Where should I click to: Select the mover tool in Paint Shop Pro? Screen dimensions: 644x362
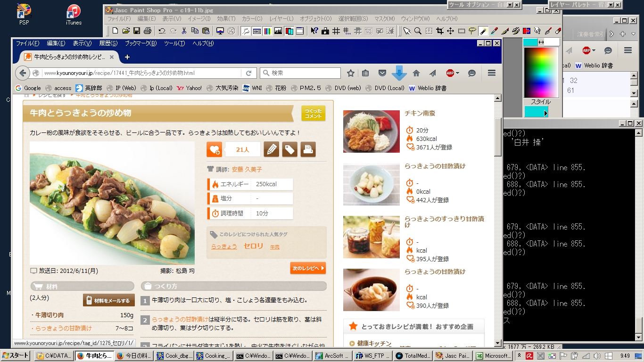[451, 31]
